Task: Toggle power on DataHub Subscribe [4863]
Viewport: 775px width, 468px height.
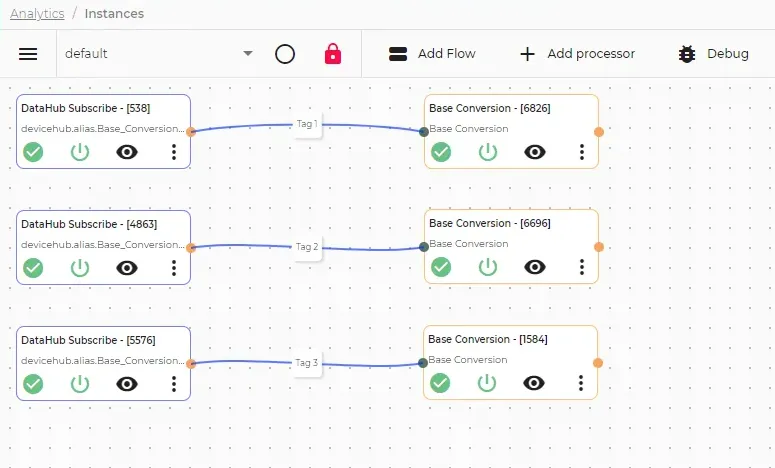Action: coord(80,268)
